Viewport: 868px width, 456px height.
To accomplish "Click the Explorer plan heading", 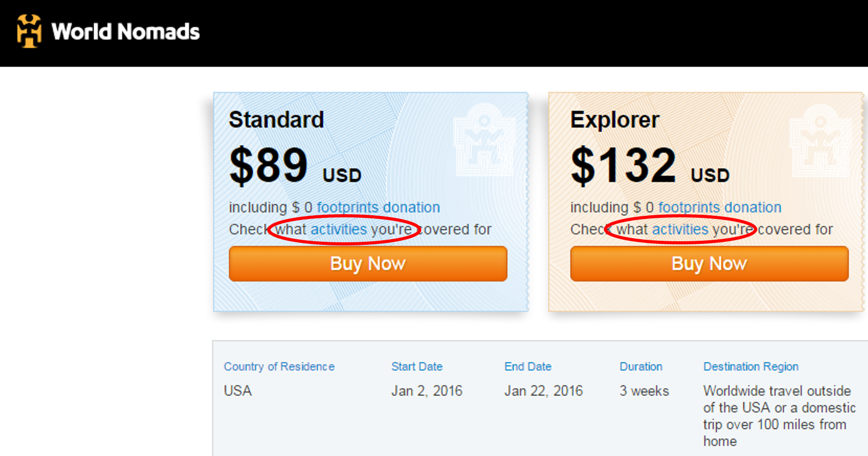I will [615, 120].
